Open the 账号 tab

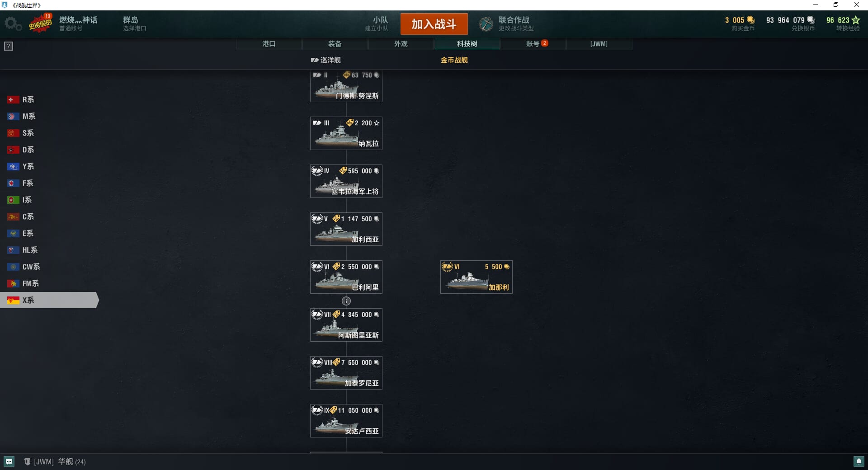[533, 44]
